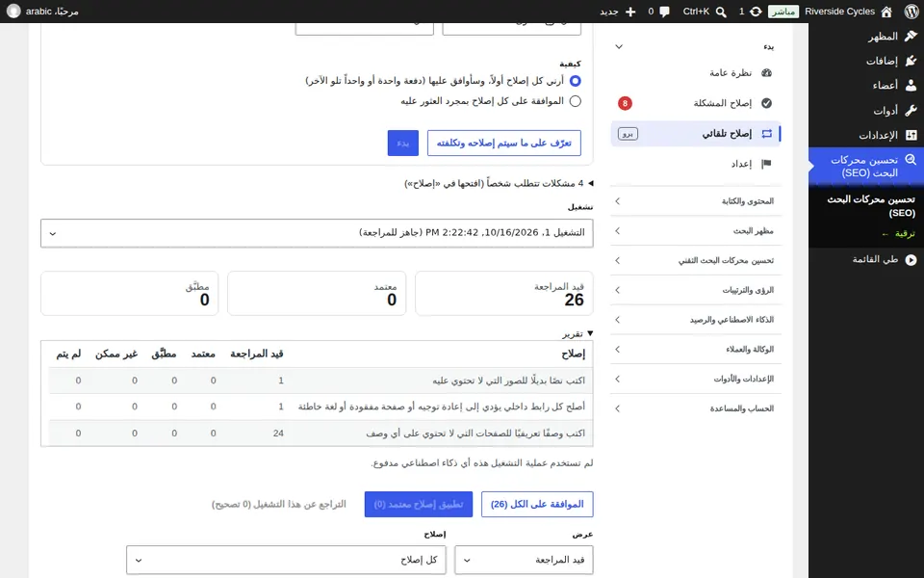Open the التشغيل 1 run dropdown
The width and height of the screenshot is (924, 578).
click(x=317, y=233)
